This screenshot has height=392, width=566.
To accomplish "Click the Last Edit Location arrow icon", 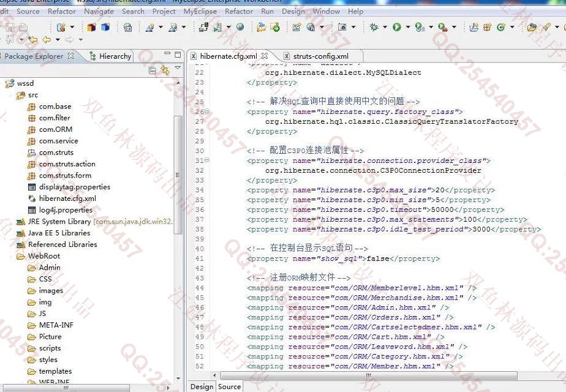I will point(33,39).
